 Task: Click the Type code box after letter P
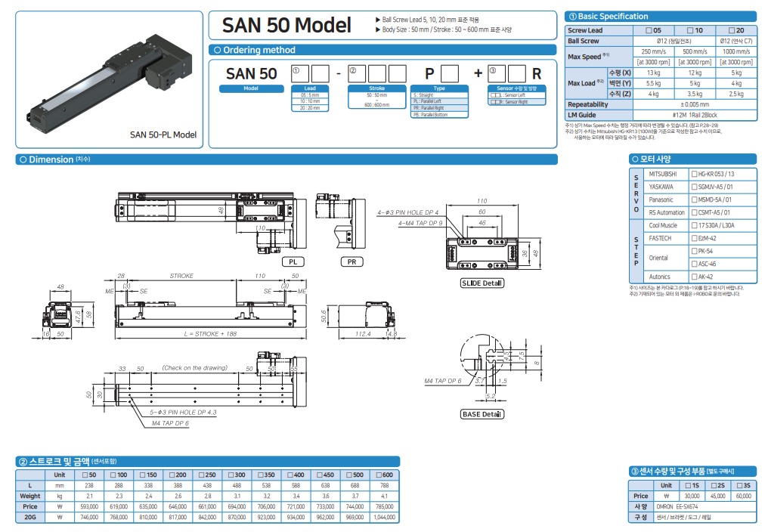click(450, 74)
